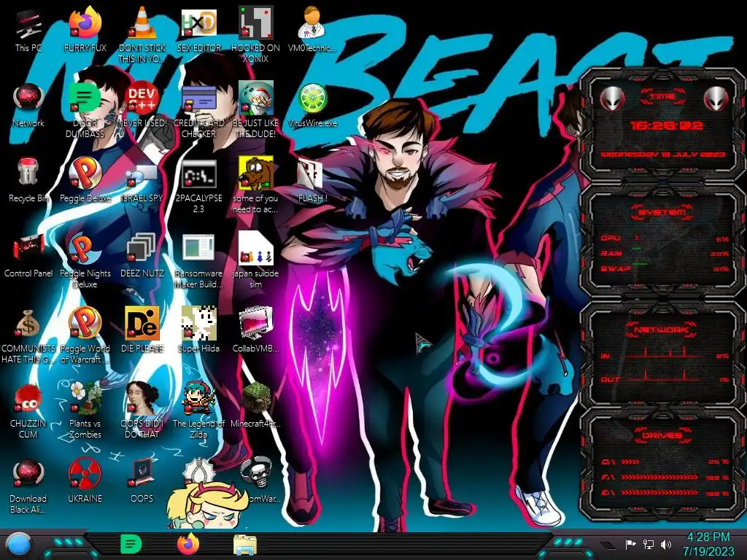Image resolution: width=747 pixels, height=560 pixels.
Task: Click the NETWORK widget header
Action: pyautogui.click(x=662, y=329)
